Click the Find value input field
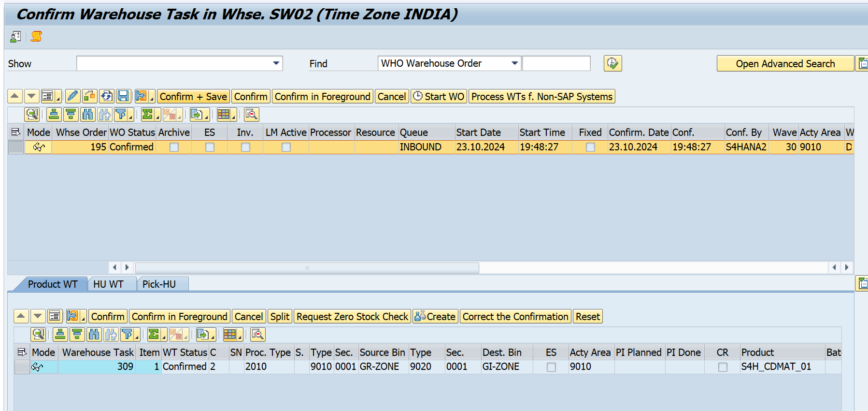Viewport: 868px width, 411px height. click(556, 63)
